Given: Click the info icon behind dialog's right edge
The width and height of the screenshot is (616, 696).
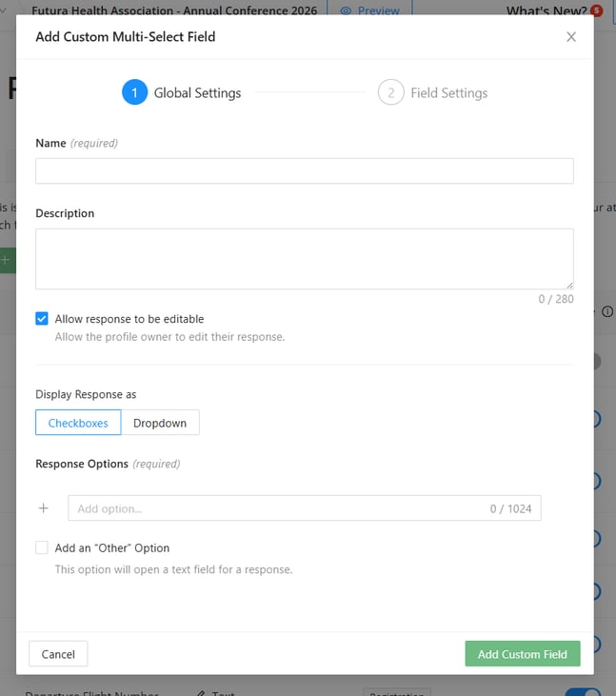Looking at the screenshot, I should [607, 311].
